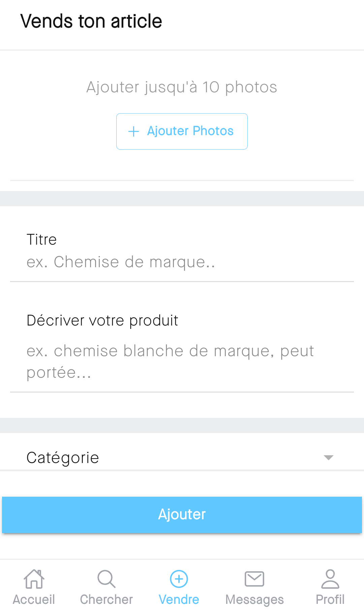Tap the circled plus Vendre icon
Image resolution: width=364 pixels, height=616 pixels.
coord(179,579)
